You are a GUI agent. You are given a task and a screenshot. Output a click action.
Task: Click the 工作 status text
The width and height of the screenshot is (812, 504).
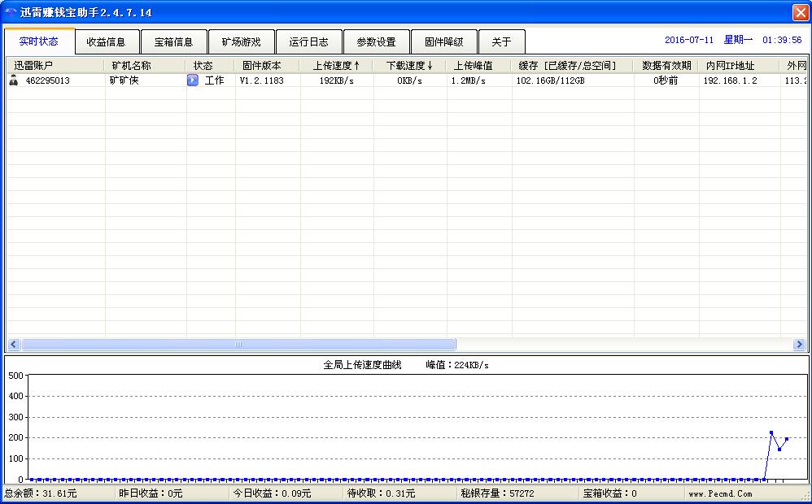pos(215,80)
